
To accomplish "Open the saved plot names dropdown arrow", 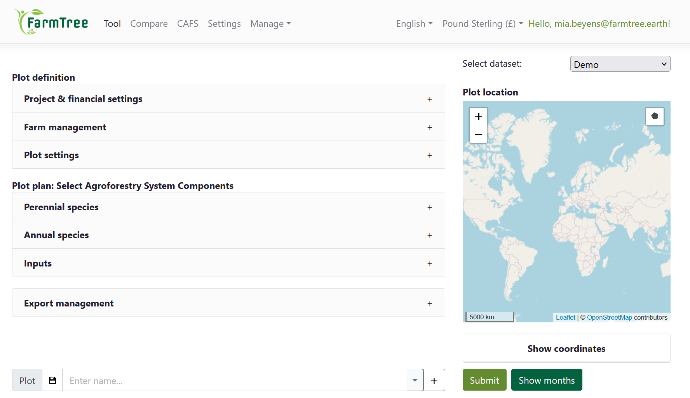I will (415, 380).
